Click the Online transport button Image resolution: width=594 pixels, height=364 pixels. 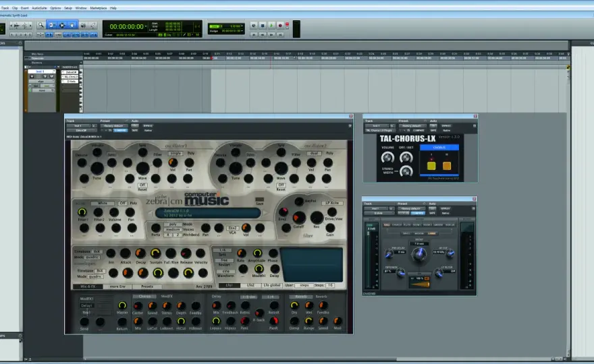pyautogui.click(x=254, y=26)
